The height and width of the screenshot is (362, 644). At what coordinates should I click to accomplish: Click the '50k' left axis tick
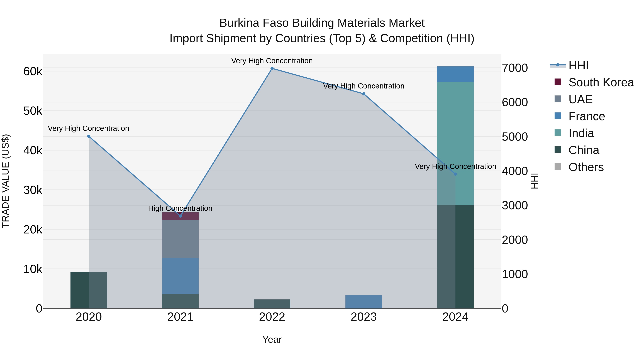(33, 111)
